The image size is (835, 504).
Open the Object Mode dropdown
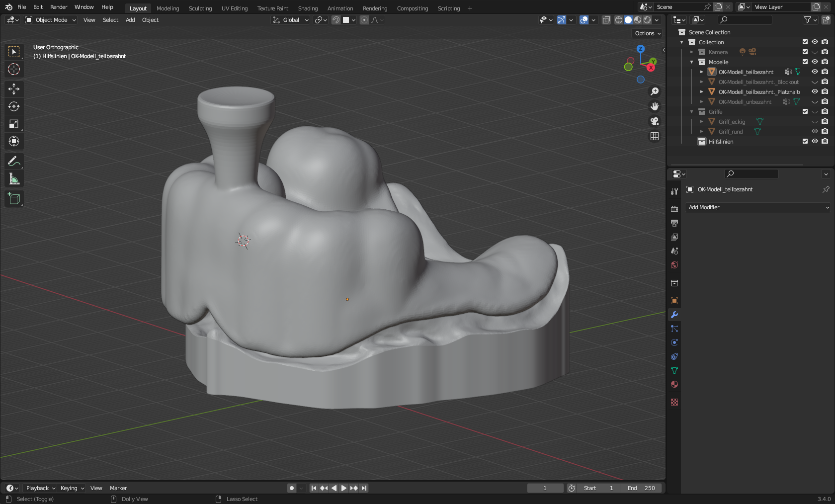51,20
